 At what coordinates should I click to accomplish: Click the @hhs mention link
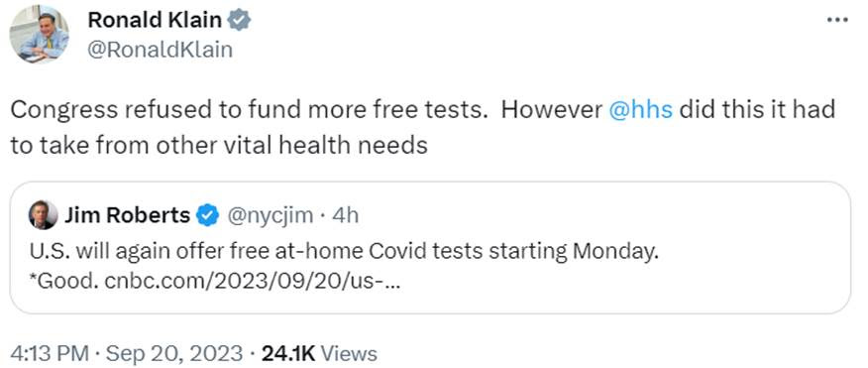pyautogui.click(x=640, y=109)
